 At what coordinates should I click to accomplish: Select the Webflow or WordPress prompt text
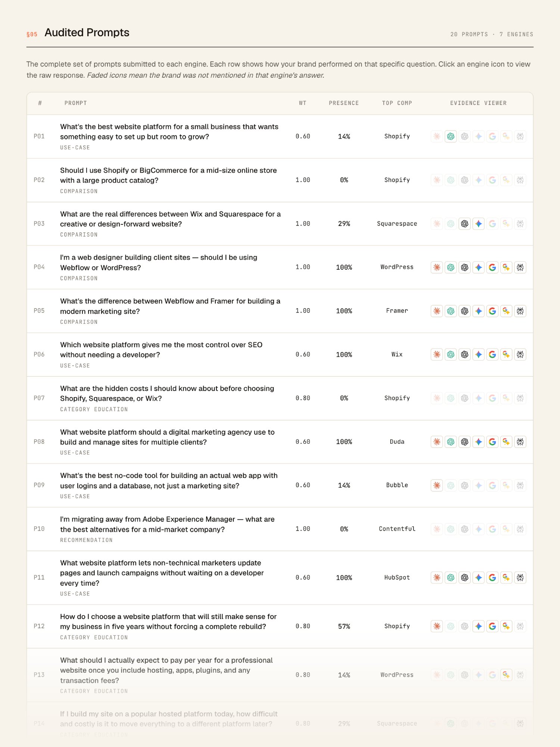tap(159, 263)
